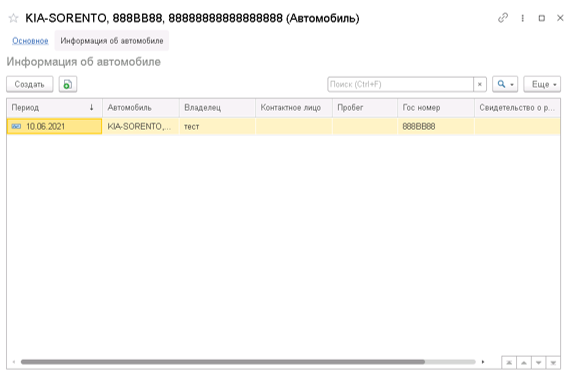
Task: Focus the Поиск (Ctrl+F) search field
Action: click(x=401, y=84)
